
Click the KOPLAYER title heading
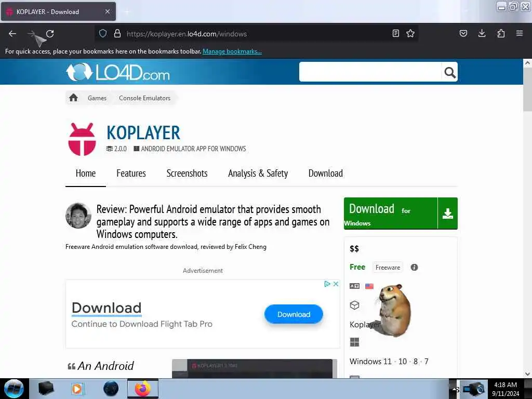143,132
